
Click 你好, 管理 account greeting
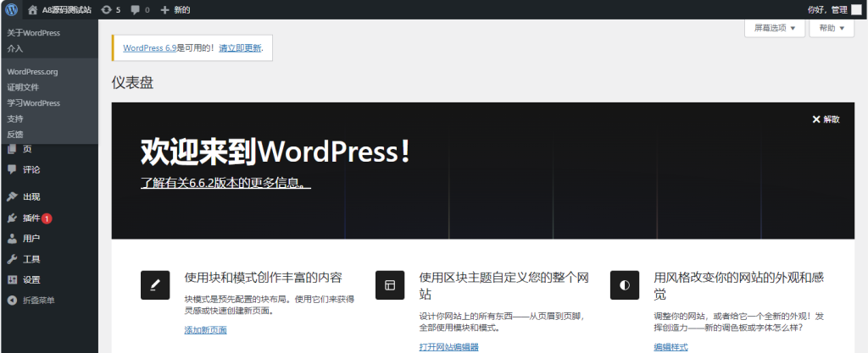tap(827, 10)
